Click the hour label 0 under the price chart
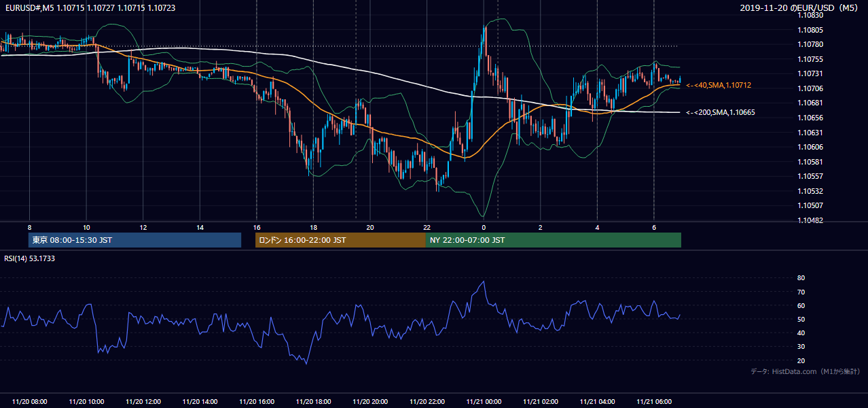Image resolution: width=868 pixels, height=408 pixels. (484, 227)
